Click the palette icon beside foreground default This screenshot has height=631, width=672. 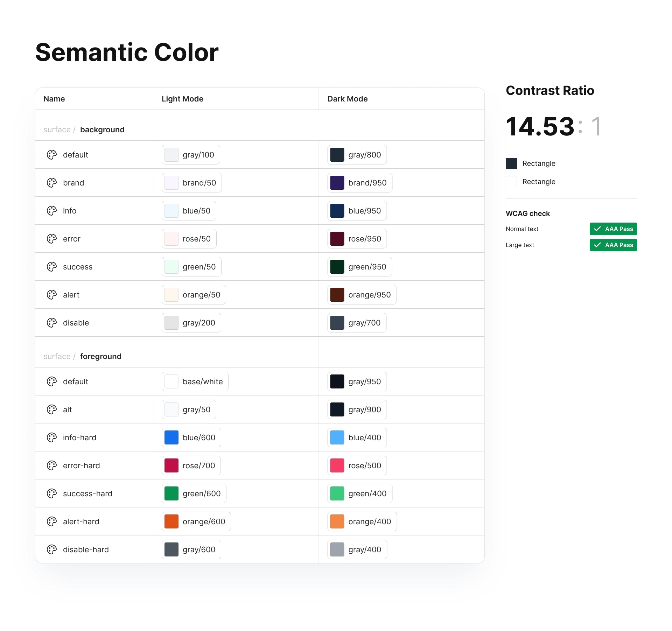click(52, 381)
